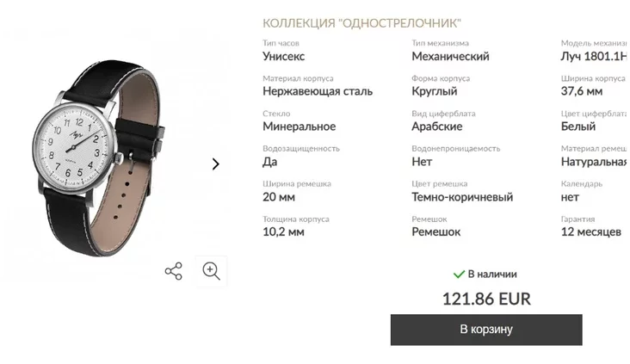The height and width of the screenshot is (364, 630).
Task: Click the Минеральное glass value
Action: click(300, 126)
